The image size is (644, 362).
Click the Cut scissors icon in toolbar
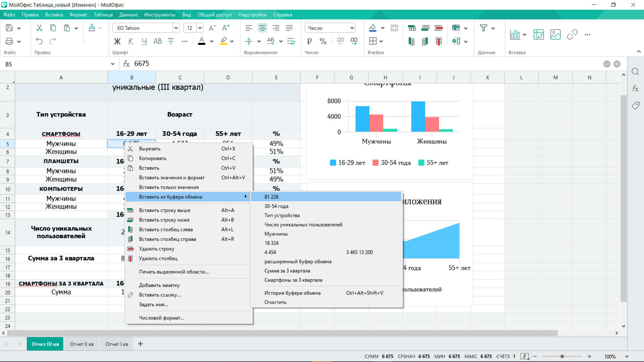point(39,28)
